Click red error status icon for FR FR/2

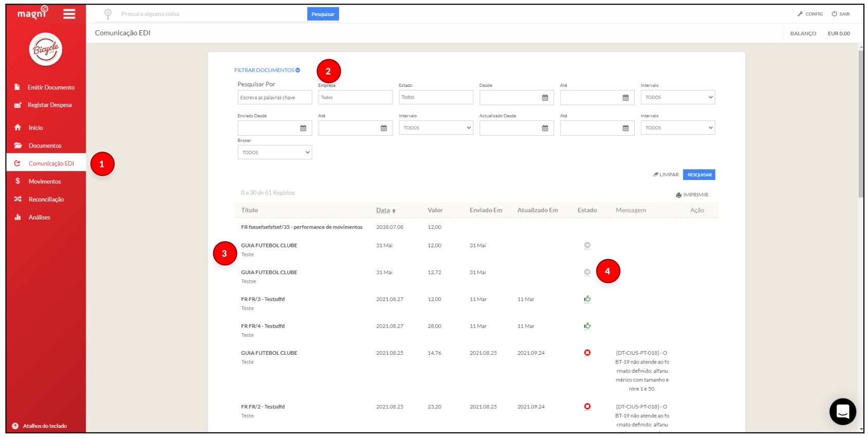pos(587,406)
